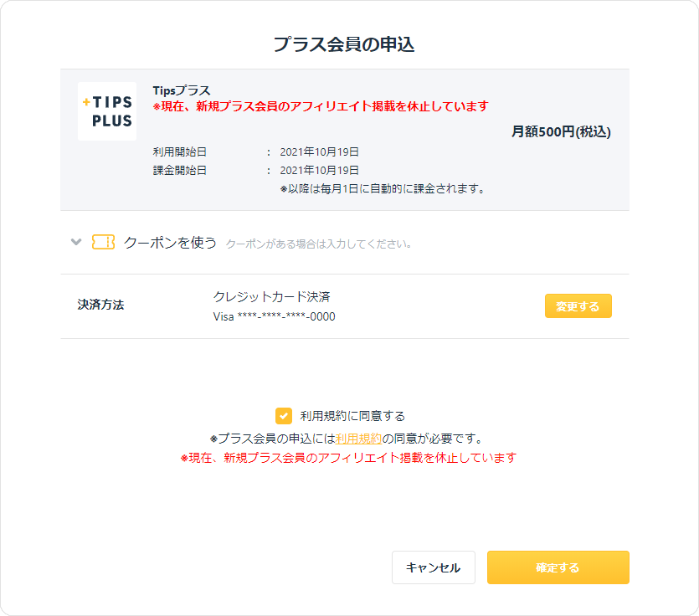
Task: Click the 利用規約に同意する label text
Action: pyautogui.click(x=352, y=416)
